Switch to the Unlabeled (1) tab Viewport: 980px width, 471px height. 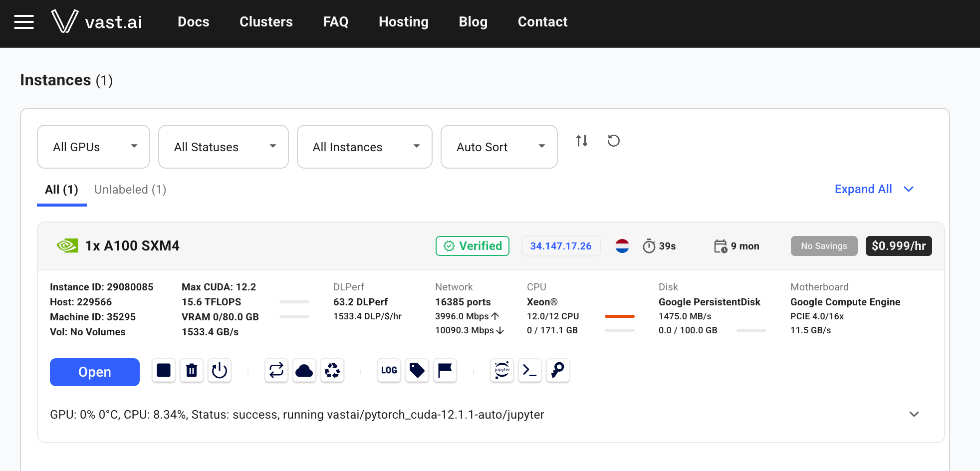tap(130, 190)
